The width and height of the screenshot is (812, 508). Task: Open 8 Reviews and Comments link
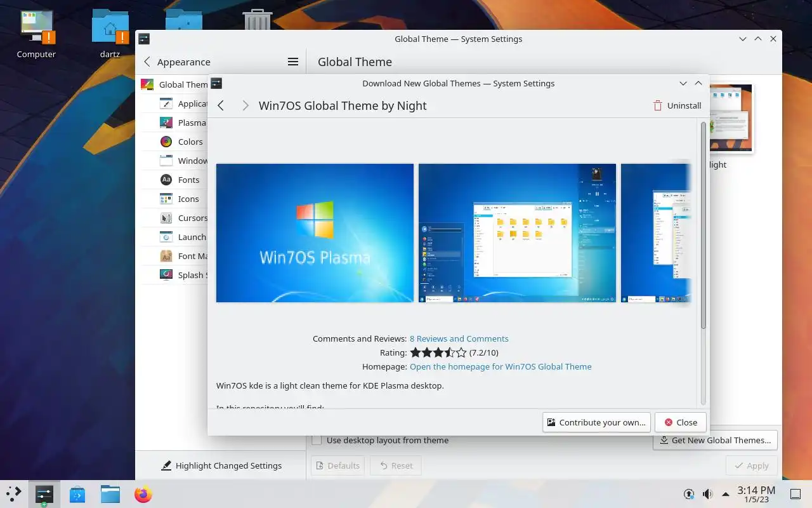click(x=459, y=338)
